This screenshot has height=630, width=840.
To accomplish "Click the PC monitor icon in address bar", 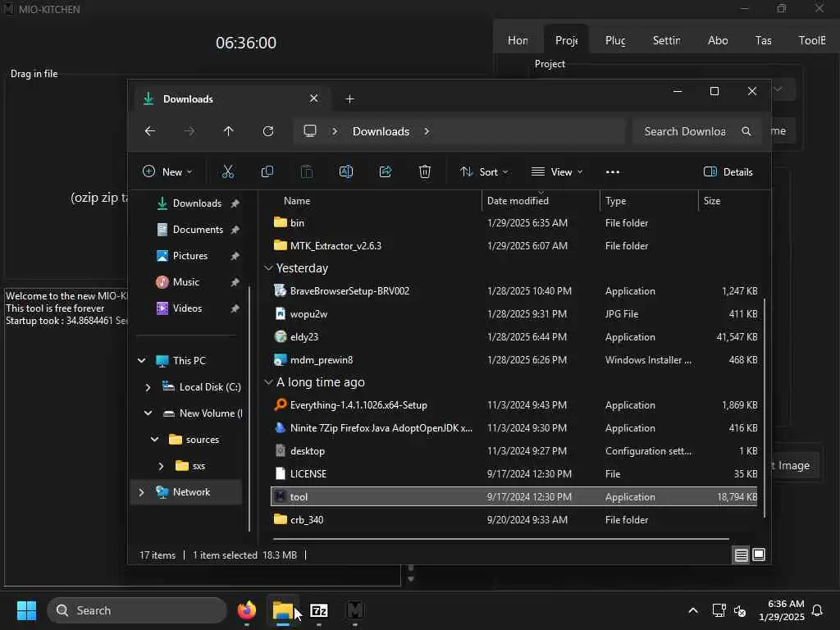I will (x=310, y=131).
